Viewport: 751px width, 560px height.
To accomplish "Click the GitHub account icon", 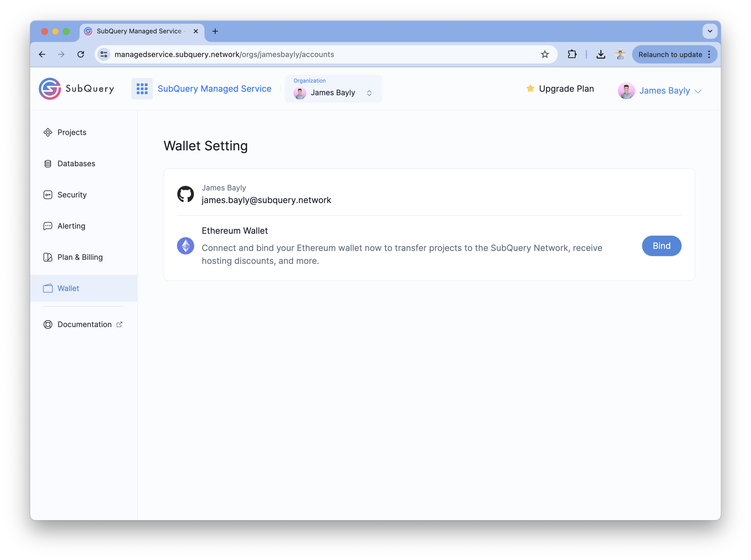I will (x=185, y=194).
